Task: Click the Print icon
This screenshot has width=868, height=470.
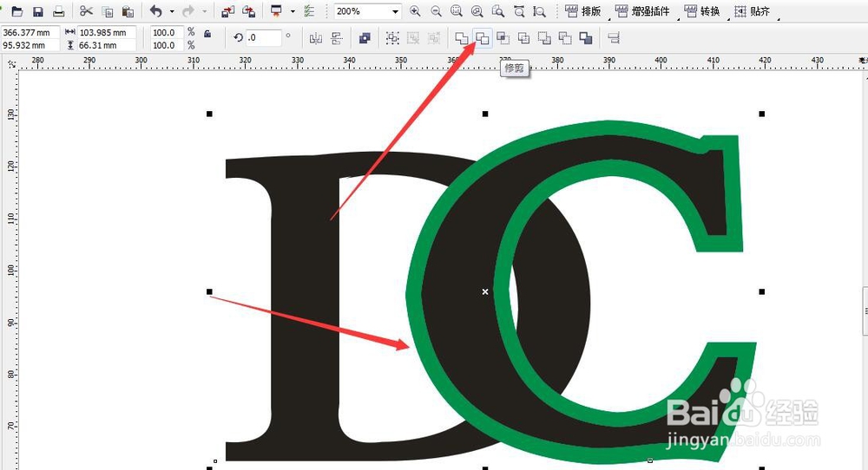Action: [59, 11]
